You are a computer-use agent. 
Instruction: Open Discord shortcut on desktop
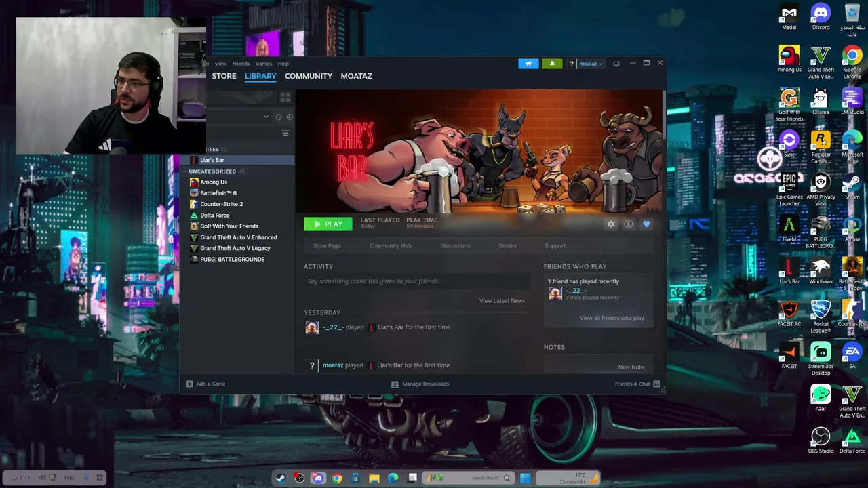[821, 17]
